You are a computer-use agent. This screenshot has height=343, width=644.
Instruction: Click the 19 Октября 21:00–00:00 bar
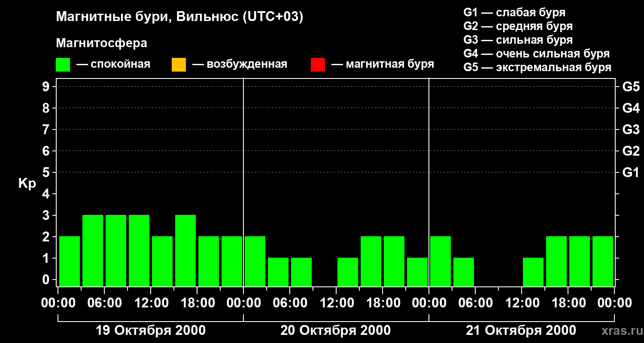[x=232, y=261]
